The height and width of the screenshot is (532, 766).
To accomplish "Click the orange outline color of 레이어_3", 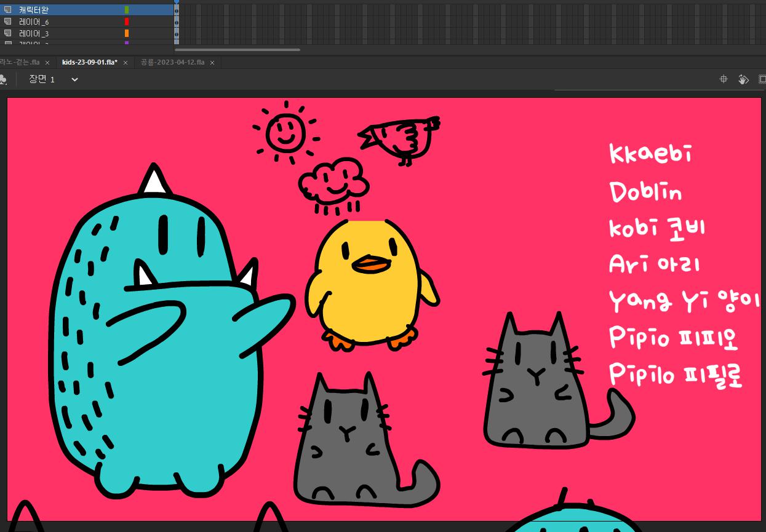I will [127, 33].
